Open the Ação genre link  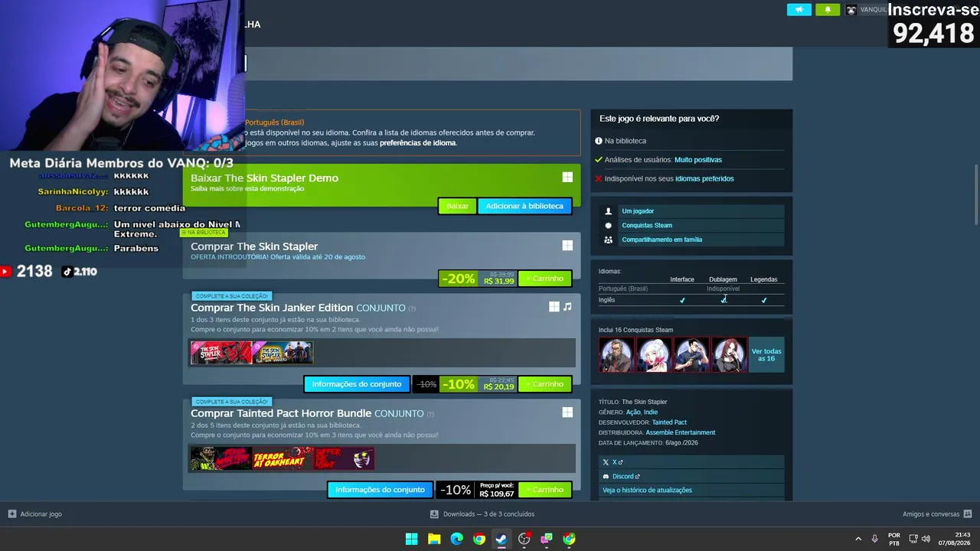(633, 412)
